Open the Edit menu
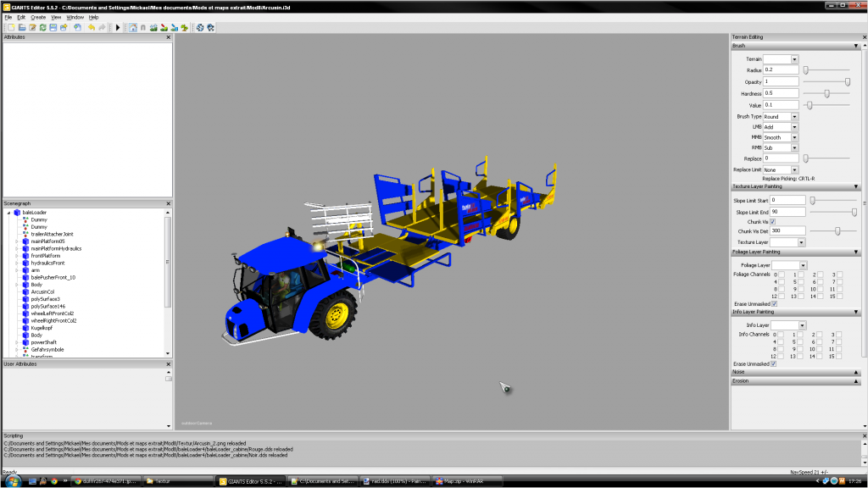 (x=21, y=17)
